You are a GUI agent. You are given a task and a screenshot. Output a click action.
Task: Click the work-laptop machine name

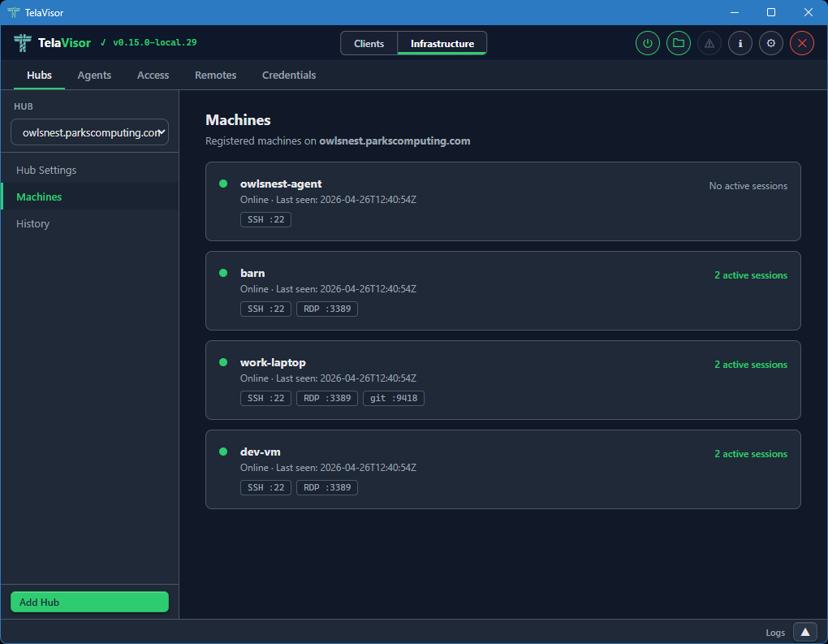pyautogui.click(x=273, y=362)
